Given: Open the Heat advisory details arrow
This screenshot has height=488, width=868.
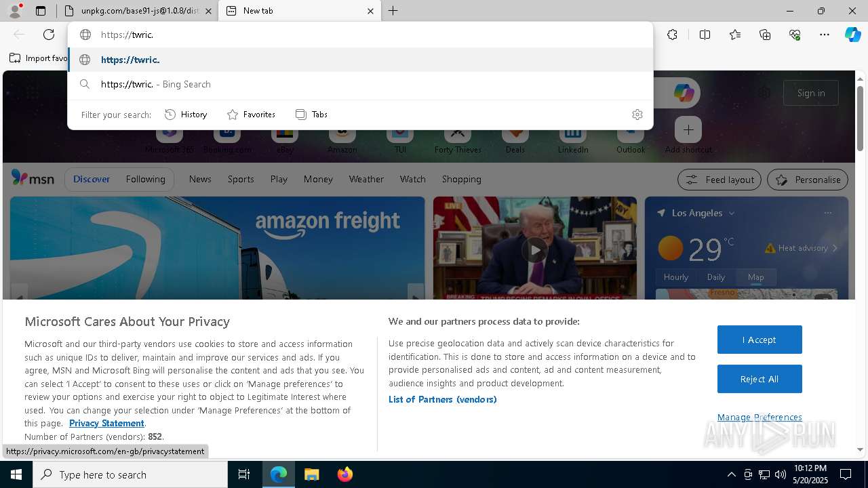Looking at the screenshot, I should click(835, 248).
